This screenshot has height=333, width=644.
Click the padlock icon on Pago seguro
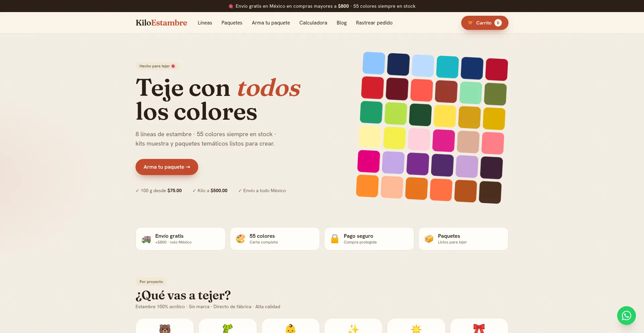tap(335, 239)
